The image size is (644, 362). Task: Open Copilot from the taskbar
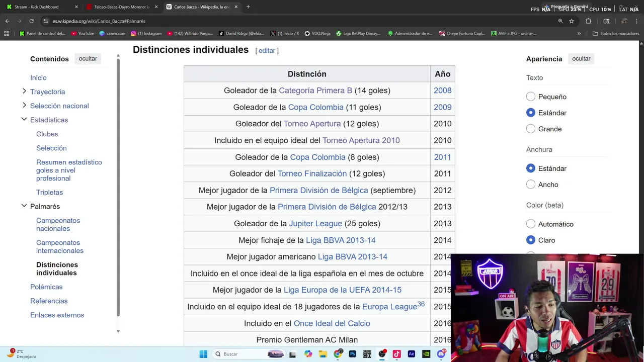[308, 354]
